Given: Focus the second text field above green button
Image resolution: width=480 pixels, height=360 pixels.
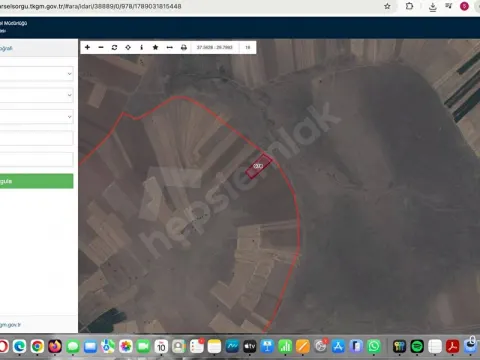Looking at the screenshot, I should pos(36,159).
